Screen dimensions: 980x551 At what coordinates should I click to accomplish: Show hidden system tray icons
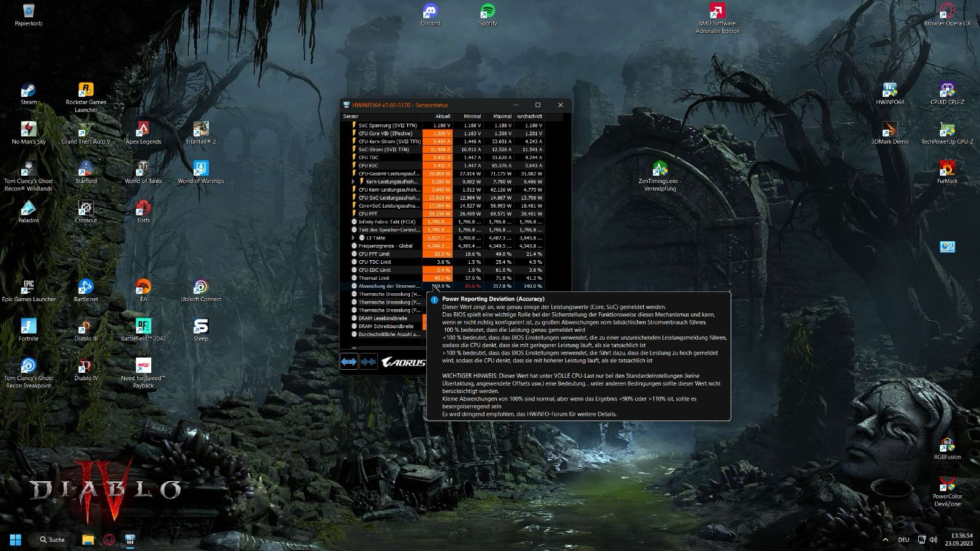tap(885, 539)
